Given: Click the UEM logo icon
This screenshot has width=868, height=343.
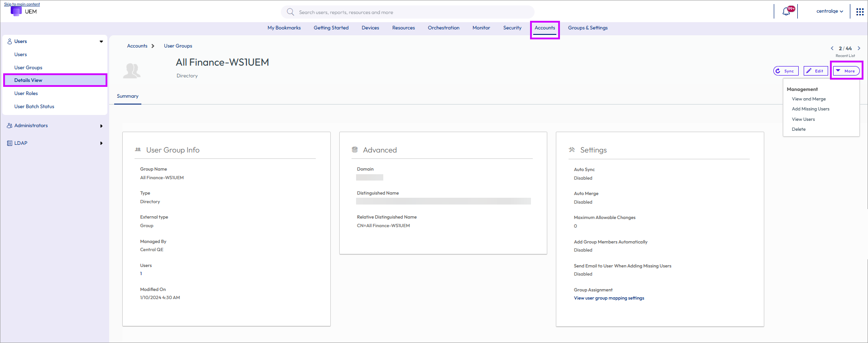Looking at the screenshot, I should (x=16, y=11).
